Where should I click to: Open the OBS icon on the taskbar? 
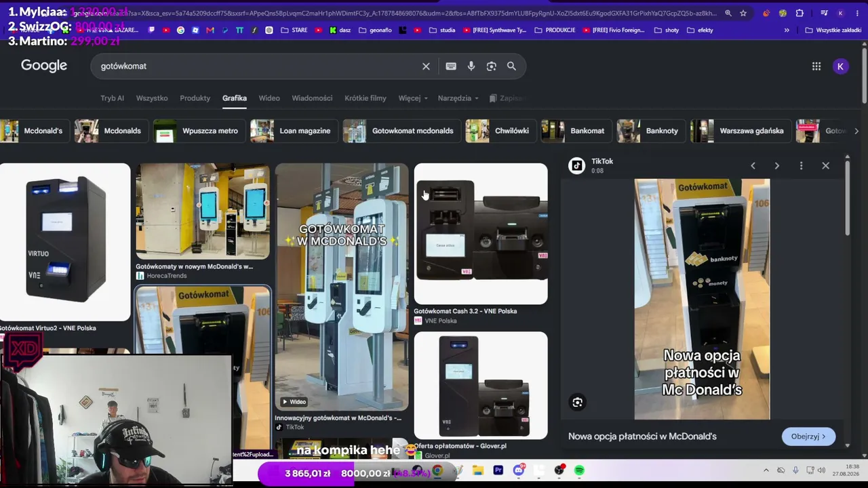click(x=559, y=470)
